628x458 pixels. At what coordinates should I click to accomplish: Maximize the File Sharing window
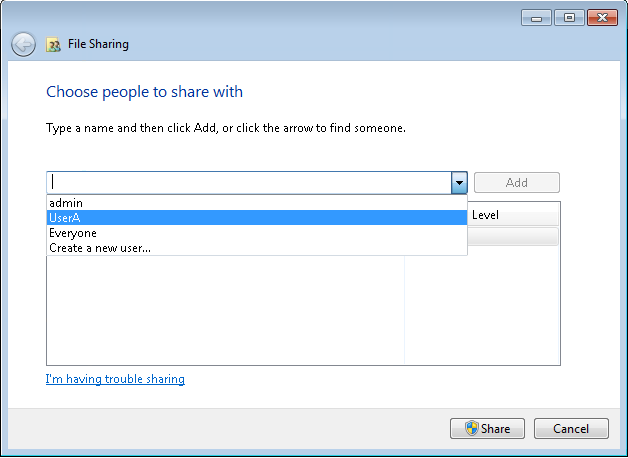coord(569,18)
